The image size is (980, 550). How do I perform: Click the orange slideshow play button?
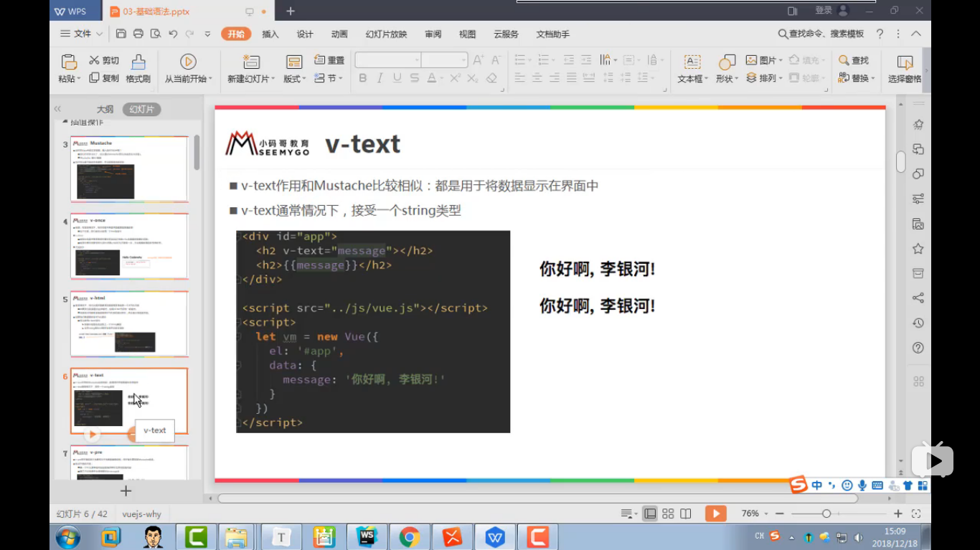click(715, 513)
